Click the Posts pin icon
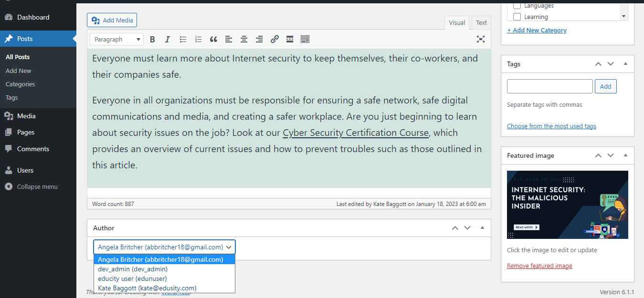The width and height of the screenshot is (644, 298). pos(9,39)
